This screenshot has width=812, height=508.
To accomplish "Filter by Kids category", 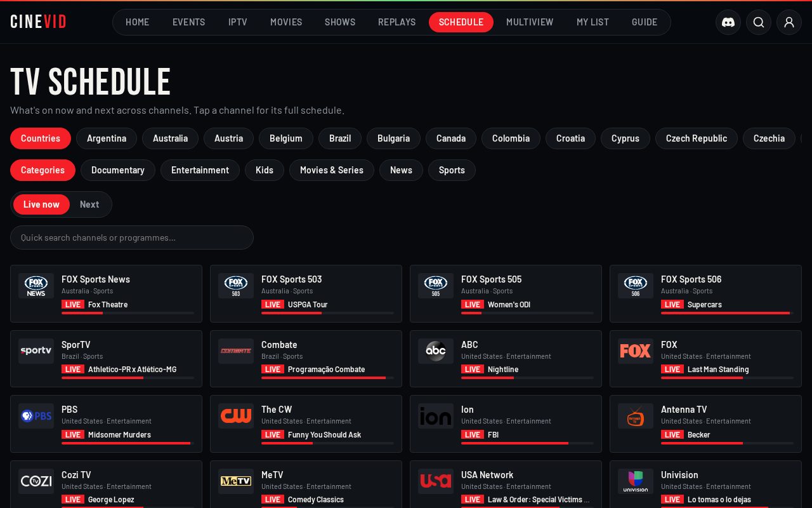I will (x=265, y=170).
